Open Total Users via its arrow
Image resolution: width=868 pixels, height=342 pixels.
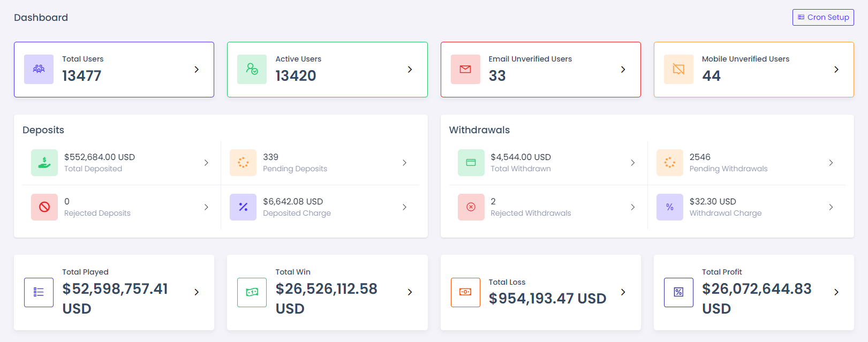pyautogui.click(x=197, y=70)
